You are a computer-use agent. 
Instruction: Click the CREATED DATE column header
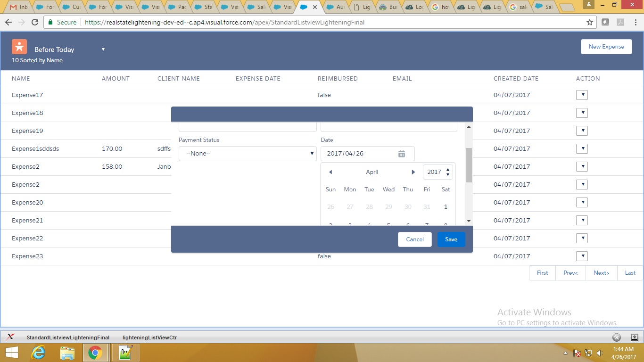point(516,79)
